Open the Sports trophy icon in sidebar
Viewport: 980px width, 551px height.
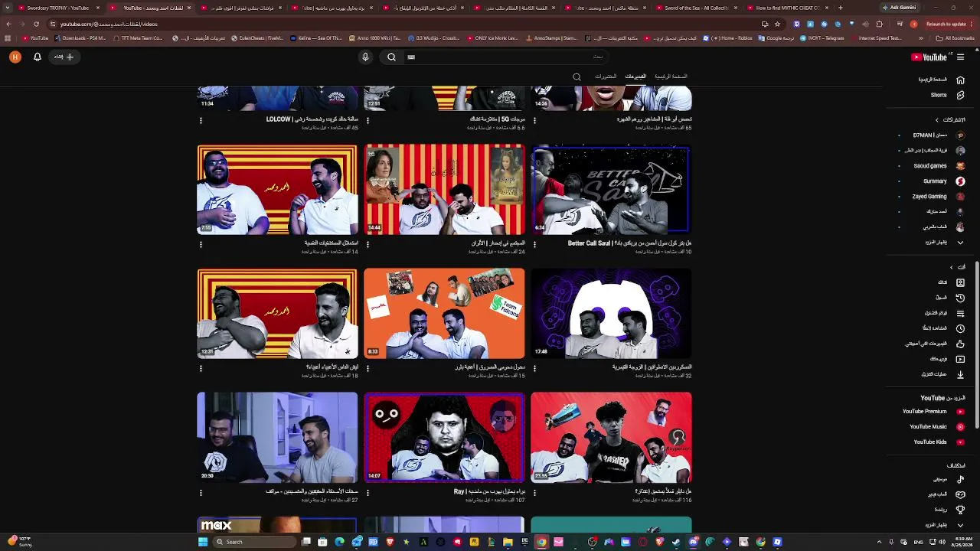pyautogui.click(x=960, y=510)
